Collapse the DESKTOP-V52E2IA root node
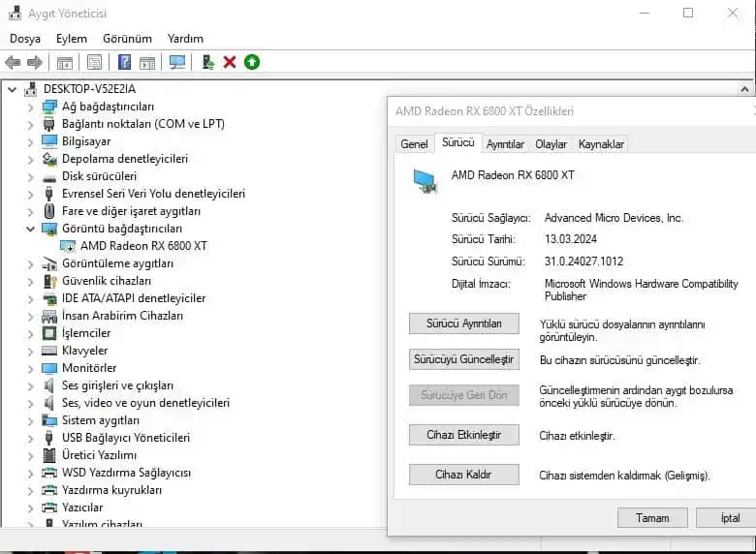This screenshot has height=554, width=756. coord(12,89)
